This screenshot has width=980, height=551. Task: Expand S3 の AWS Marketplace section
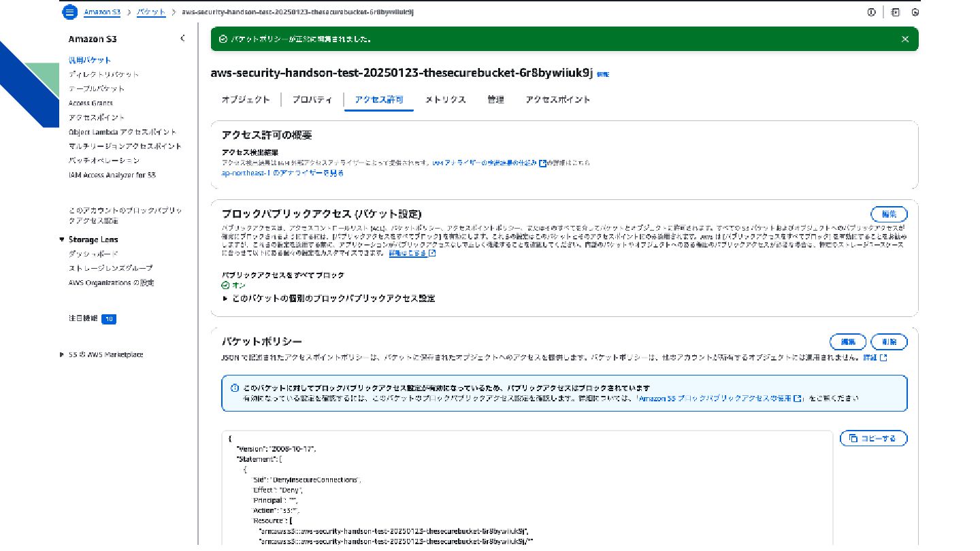pyautogui.click(x=62, y=354)
